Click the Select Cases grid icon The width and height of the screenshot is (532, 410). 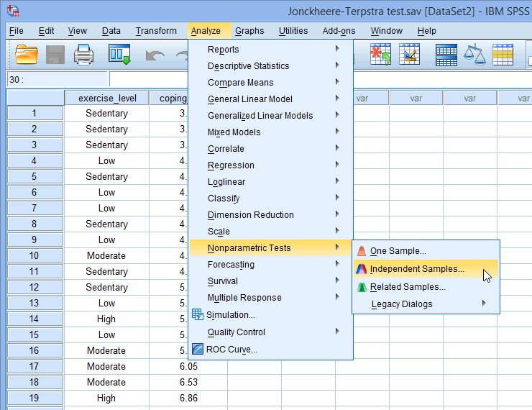pyautogui.click(x=503, y=54)
